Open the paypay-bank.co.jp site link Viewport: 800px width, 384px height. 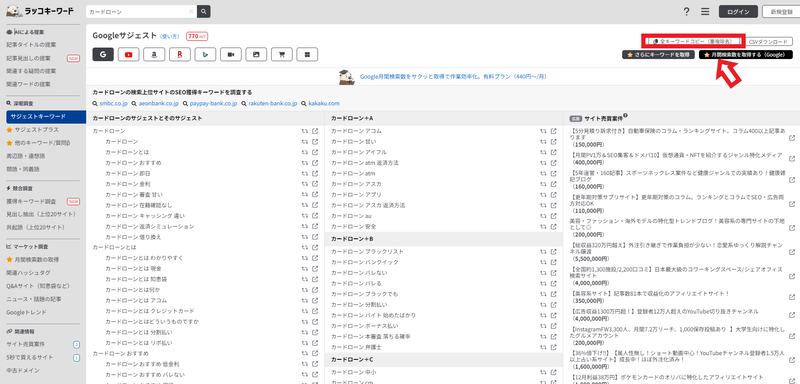click(213, 104)
